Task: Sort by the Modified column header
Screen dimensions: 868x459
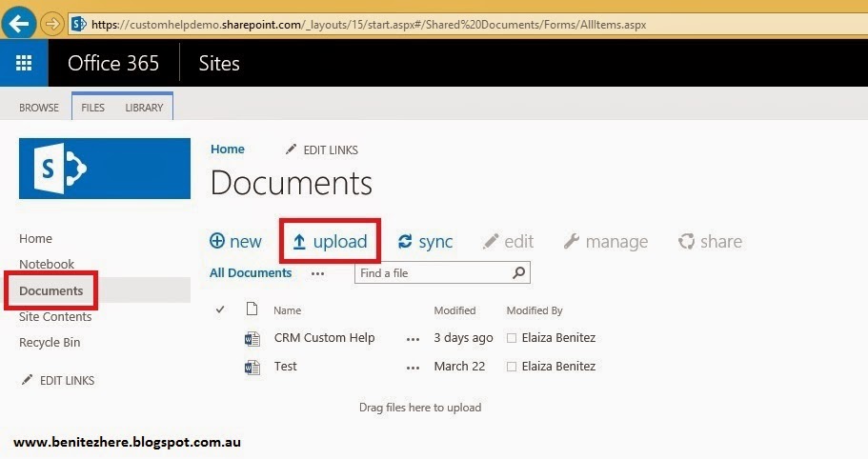Action: pyautogui.click(x=454, y=310)
